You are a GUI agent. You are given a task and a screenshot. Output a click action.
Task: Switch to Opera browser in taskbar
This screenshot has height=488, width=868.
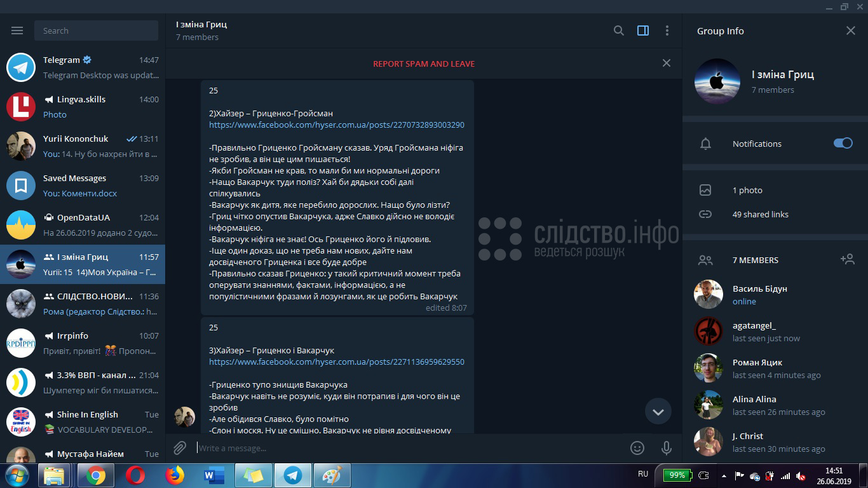point(135,475)
